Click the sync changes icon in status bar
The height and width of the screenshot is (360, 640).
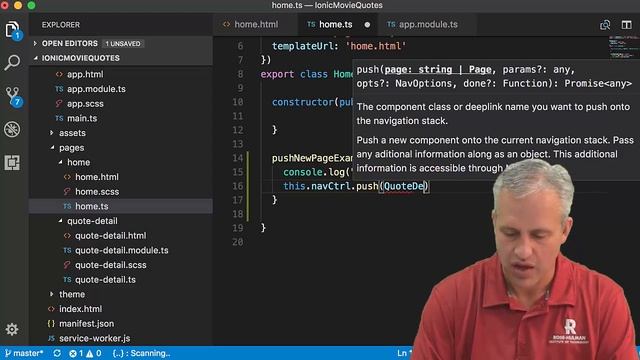pos(57,353)
